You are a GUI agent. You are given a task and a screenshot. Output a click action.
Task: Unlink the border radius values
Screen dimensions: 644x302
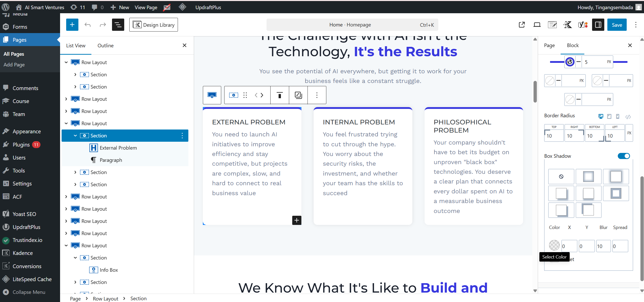coord(628,117)
